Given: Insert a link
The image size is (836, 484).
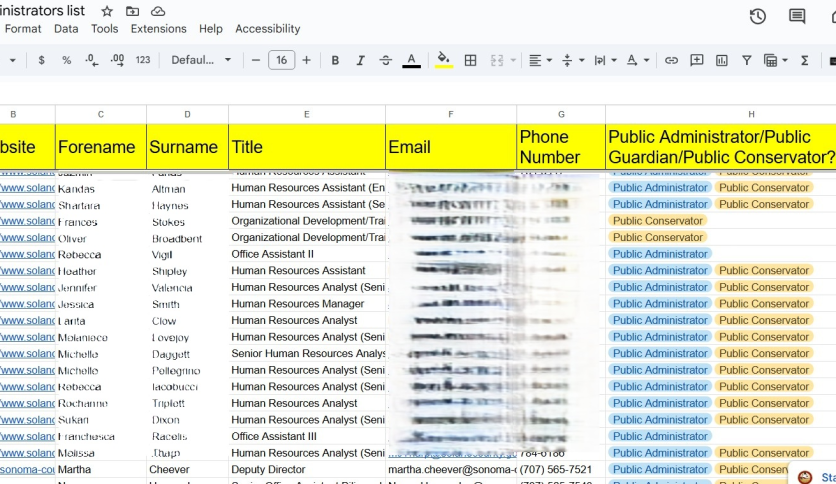Looking at the screenshot, I should [671, 60].
